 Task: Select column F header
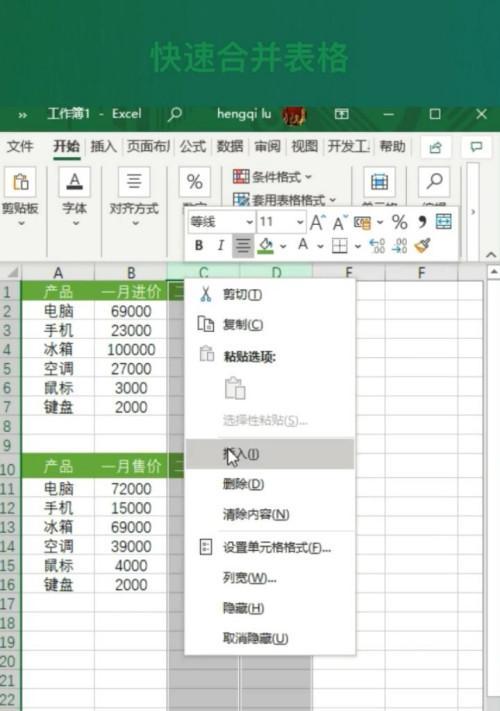[x=422, y=273]
